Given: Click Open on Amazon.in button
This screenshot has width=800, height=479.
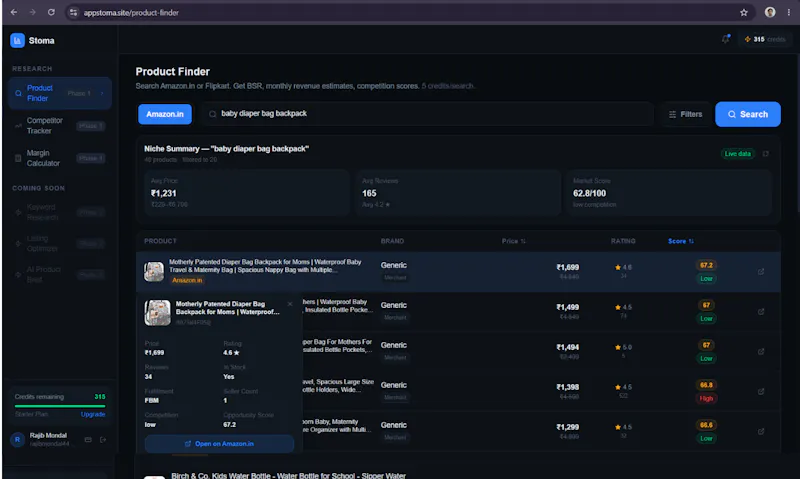Looking at the screenshot, I should coord(219,444).
